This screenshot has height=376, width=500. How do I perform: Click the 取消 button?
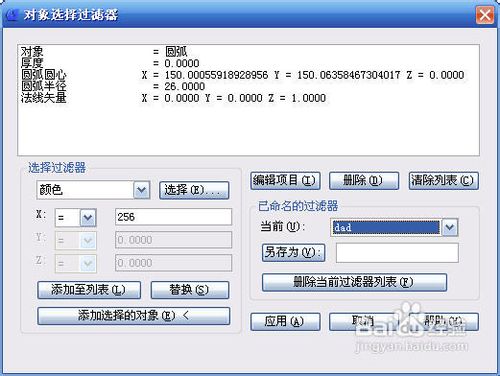pyautogui.click(x=364, y=321)
